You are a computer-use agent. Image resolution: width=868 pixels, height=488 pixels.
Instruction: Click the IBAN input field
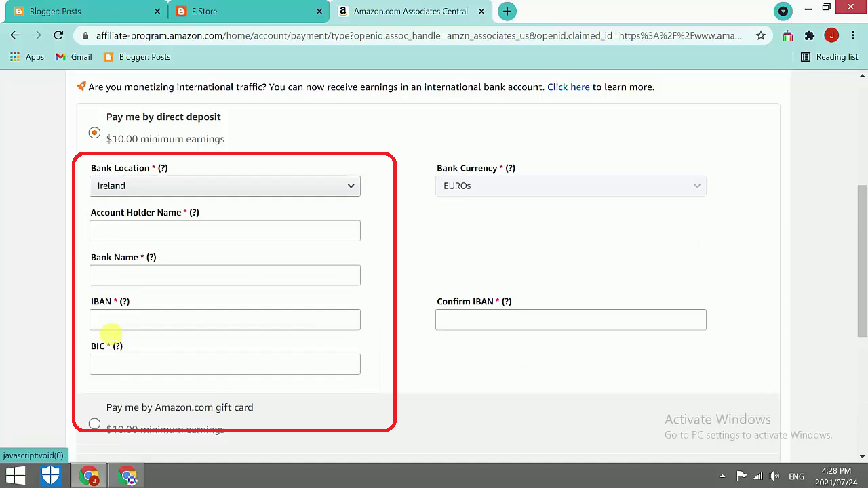click(x=225, y=320)
